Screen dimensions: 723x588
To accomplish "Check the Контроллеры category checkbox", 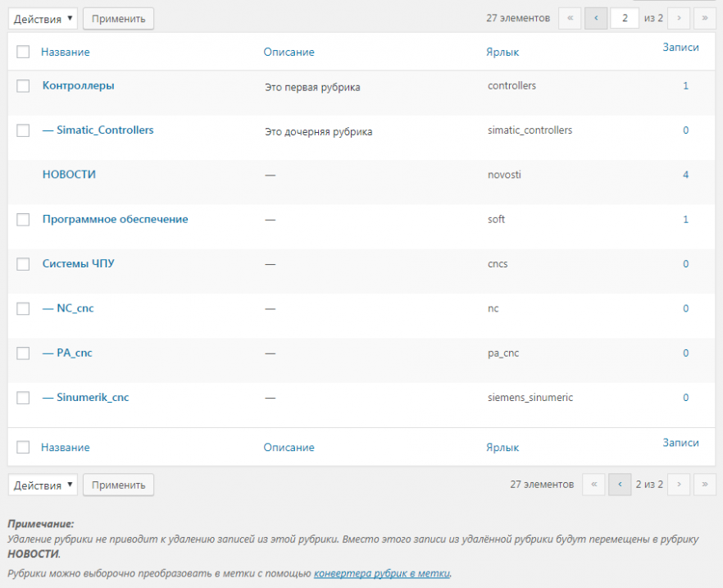I will [x=23, y=85].
